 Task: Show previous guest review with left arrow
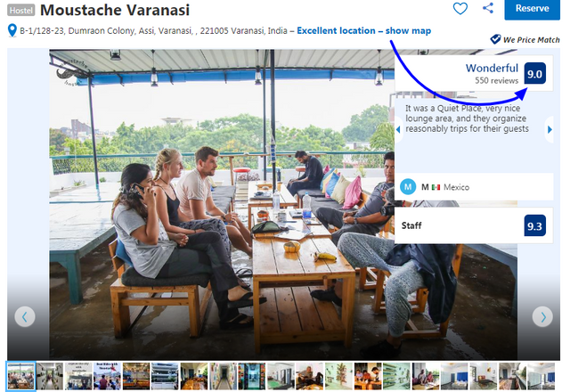click(398, 129)
